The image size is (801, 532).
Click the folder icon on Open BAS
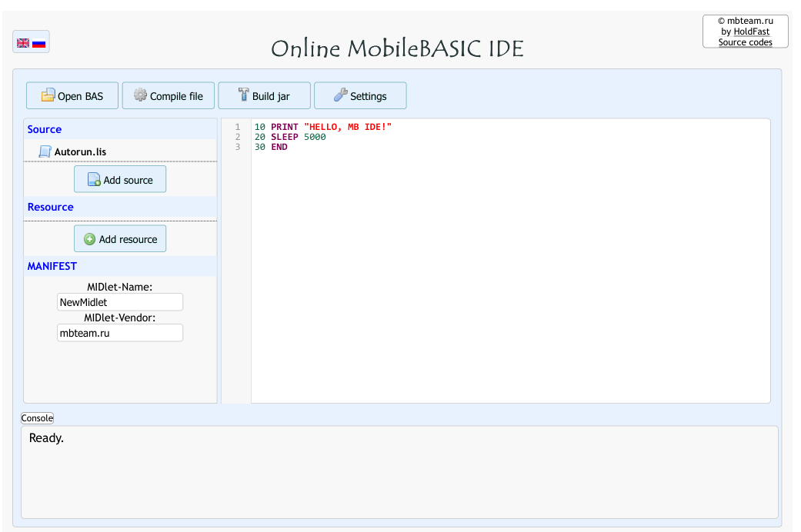point(48,95)
